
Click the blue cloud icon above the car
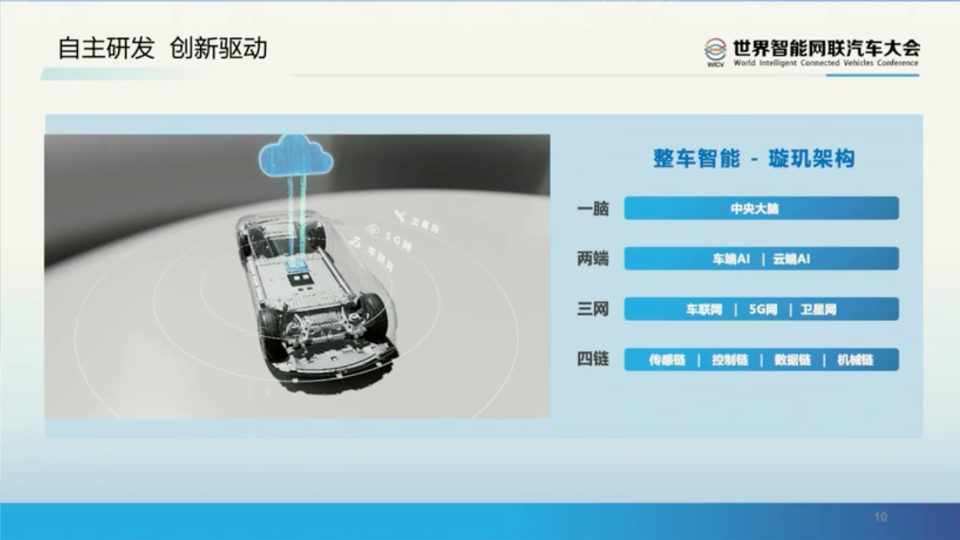(296, 156)
